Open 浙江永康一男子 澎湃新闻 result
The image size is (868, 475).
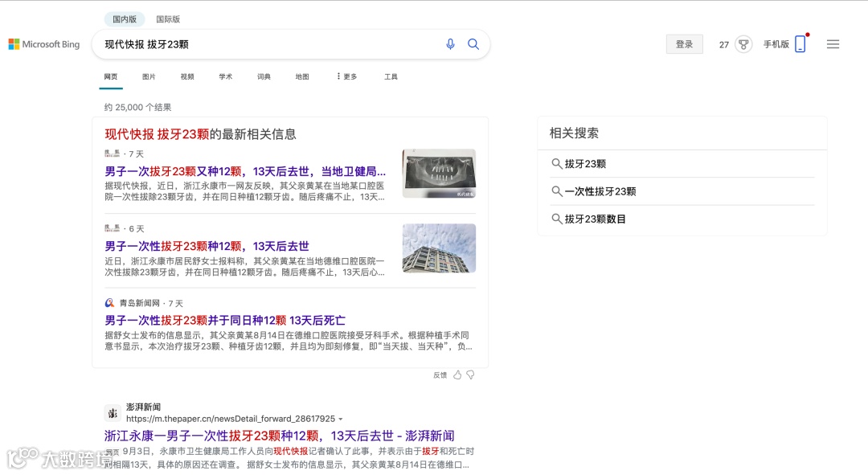[280, 436]
